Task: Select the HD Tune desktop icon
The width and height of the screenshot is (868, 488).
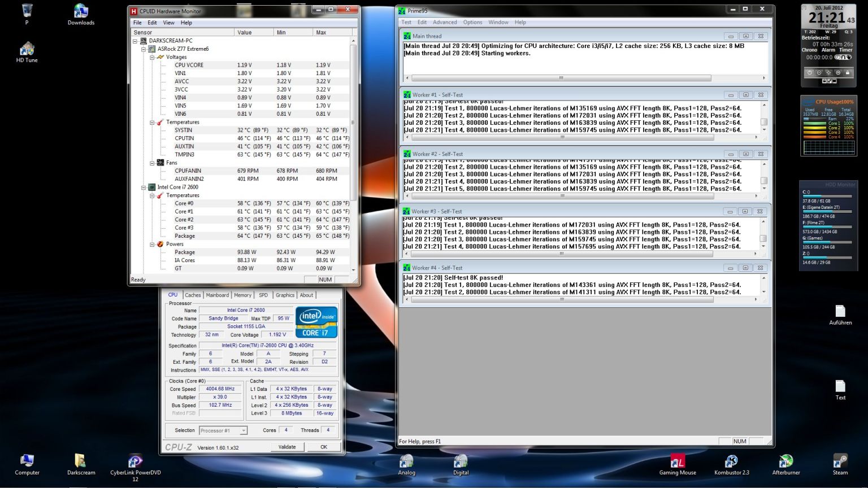Action: tap(27, 52)
